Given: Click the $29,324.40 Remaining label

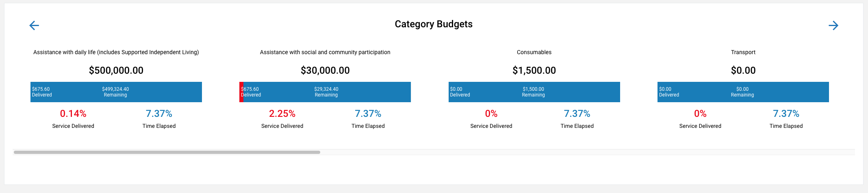Looking at the screenshot, I should point(326,92).
